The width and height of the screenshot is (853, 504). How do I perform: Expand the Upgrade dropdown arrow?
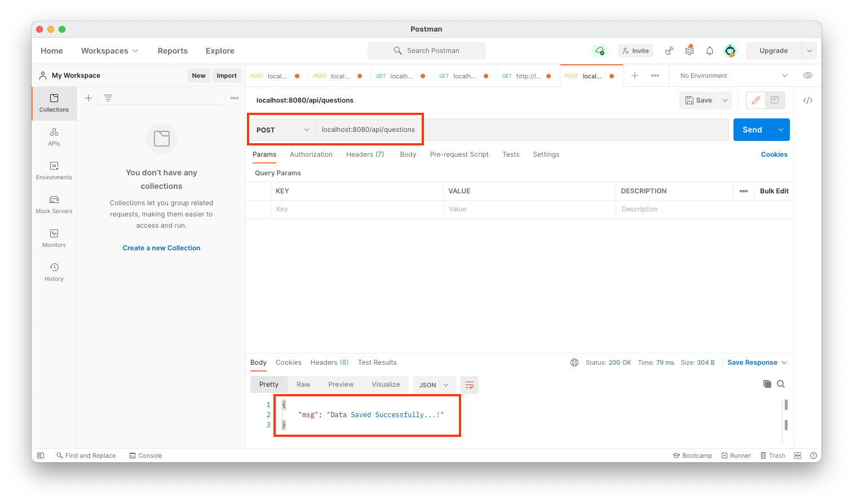[810, 51]
